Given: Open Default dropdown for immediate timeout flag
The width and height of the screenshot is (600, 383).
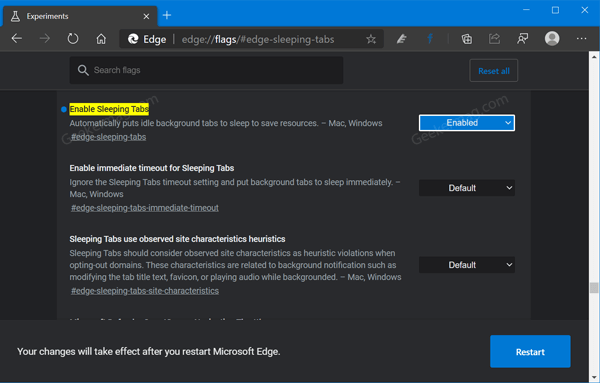Looking at the screenshot, I should tap(466, 188).
